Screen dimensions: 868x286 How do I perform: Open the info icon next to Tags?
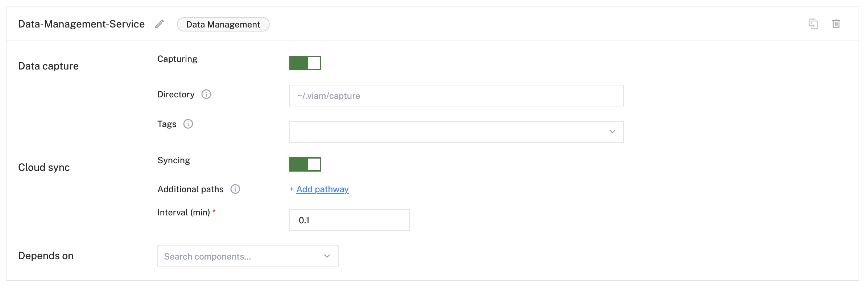(x=188, y=124)
